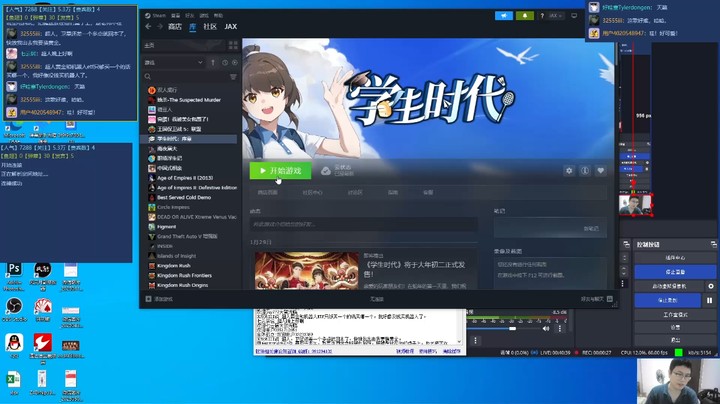Click the green 开始游戏 play button
This screenshot has height=404, width=720.
click(280, 171)
